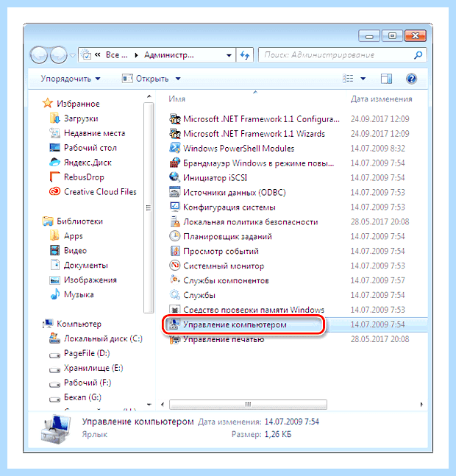Viewport: 456px width, 476px height.
Task: Click the RebusDrop icon in sidebar
Action: click(x=54, y=177)
